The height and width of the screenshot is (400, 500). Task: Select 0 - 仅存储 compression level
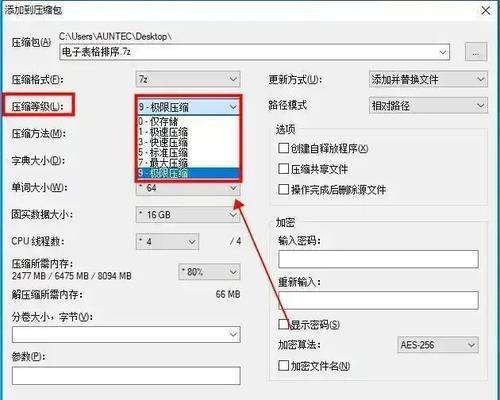pyautogui.click(x=189, y=122)
